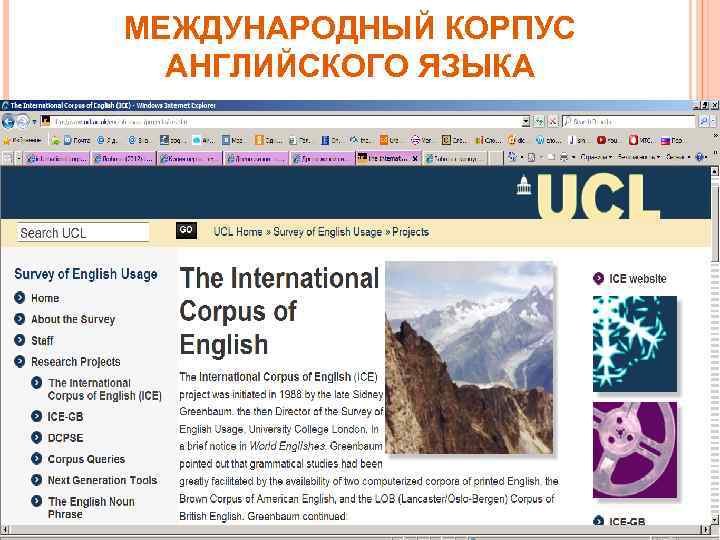Screen dimensions: 720x540
Task: Open the Staff sidebar link
Action: (x=42, y=340)
